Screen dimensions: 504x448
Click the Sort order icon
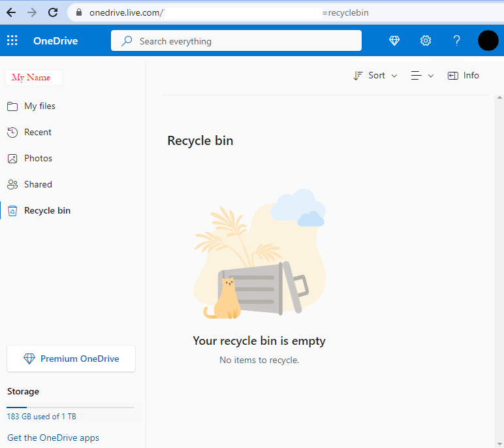click(x=358, y=76)
